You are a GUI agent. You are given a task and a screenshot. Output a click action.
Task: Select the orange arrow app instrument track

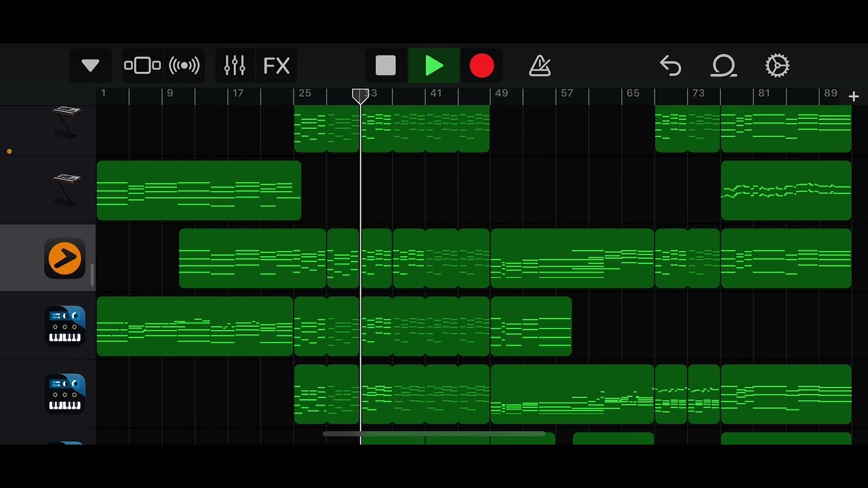pyautogui.click(x=65, y=258)
